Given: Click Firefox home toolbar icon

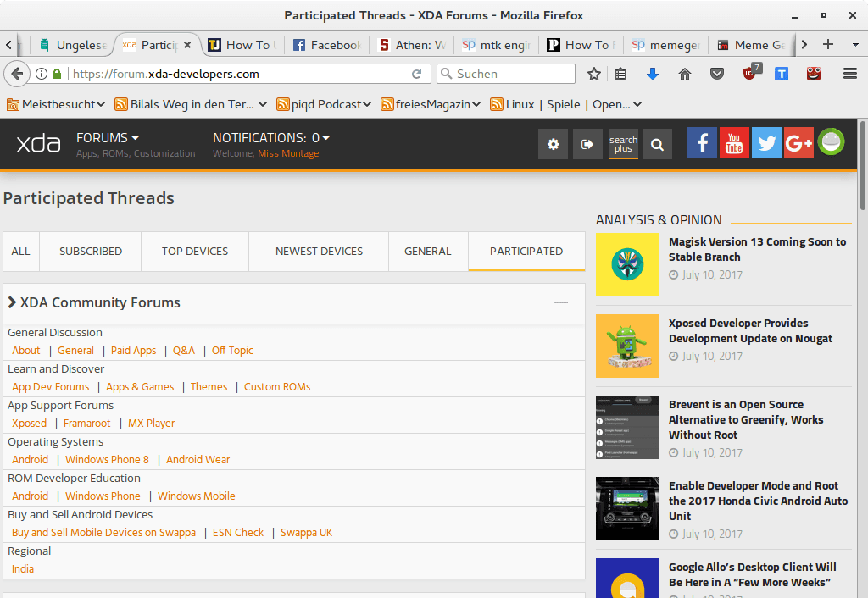Looking at the screenshot, I should pos(685,75).
